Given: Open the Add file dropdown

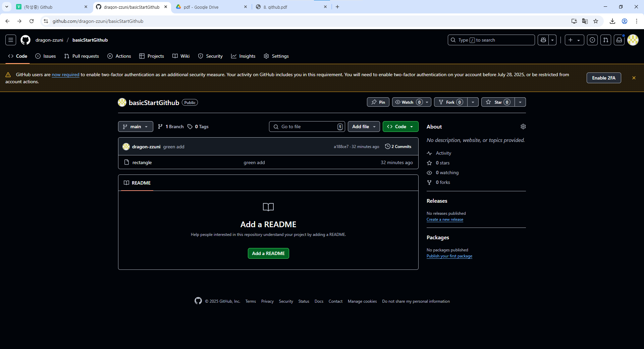Looking at the screenshot, I should coord(364,127).
